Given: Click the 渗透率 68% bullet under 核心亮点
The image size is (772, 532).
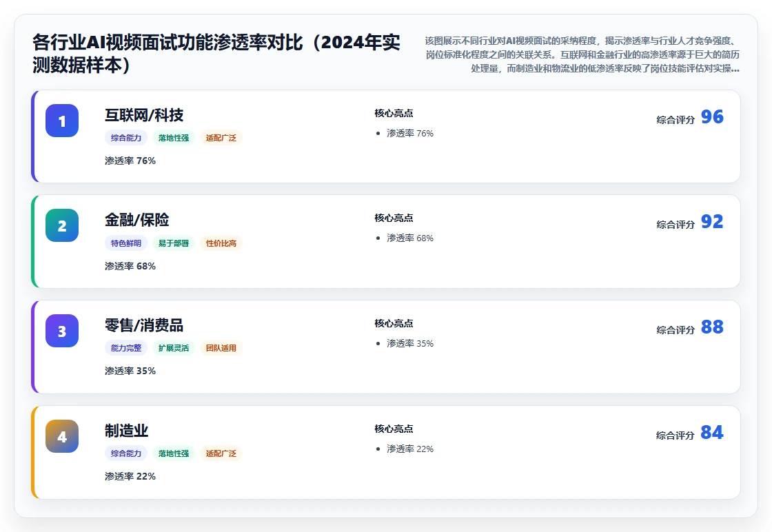Looking at the screenshot, I should 409,238.
